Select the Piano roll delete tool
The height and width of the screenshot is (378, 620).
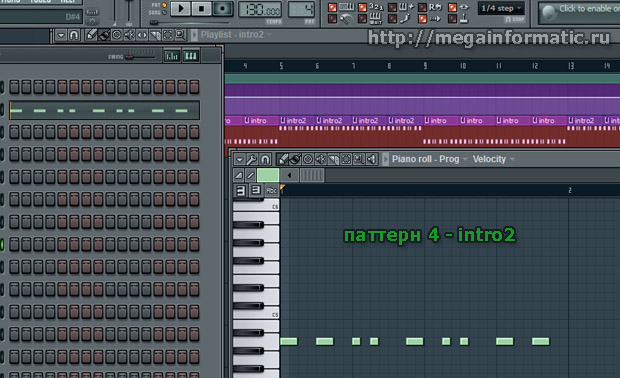pos(308,159)
